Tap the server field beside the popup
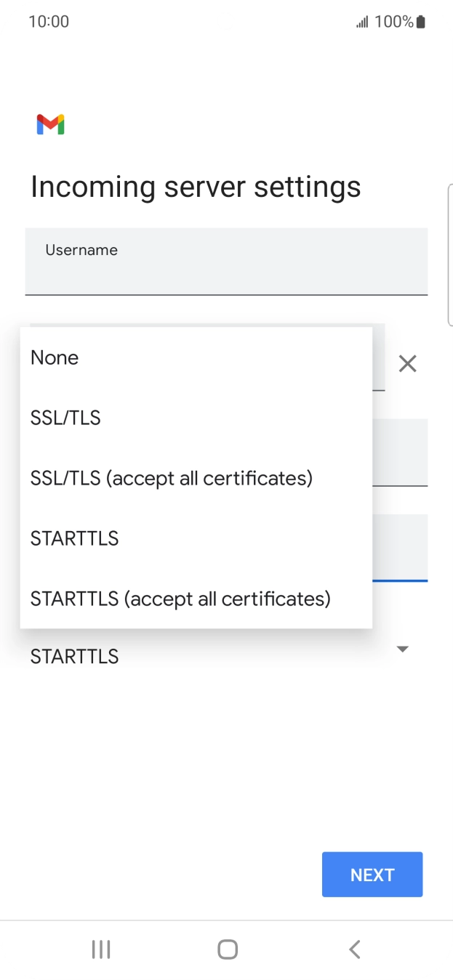 400,453
